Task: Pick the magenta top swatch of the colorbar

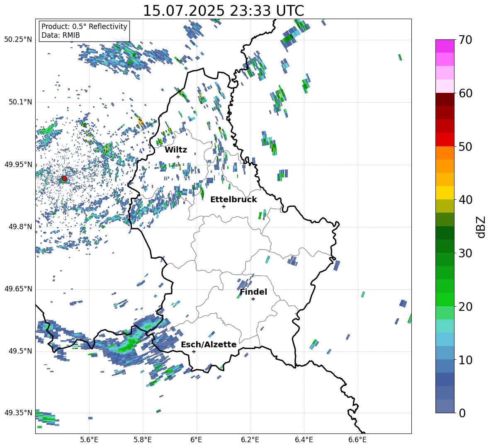Action: coord(445,46)
